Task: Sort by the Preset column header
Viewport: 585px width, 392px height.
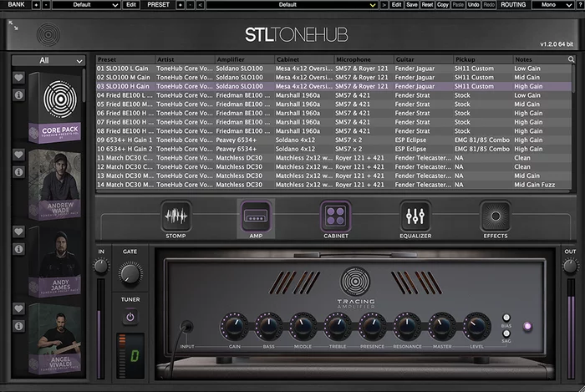Action: (125, 59)
